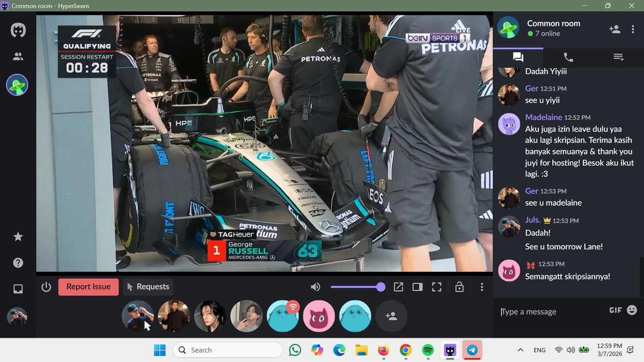The width and height of the screenshot is (644, 362).
Task: Open Spotify from the taskbar
Action: click(428, 350)
